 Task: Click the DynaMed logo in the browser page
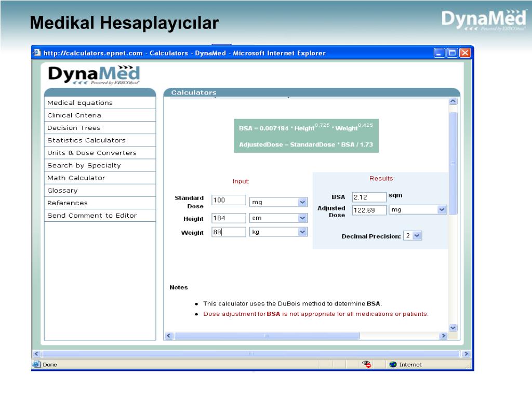coord(94,75)
